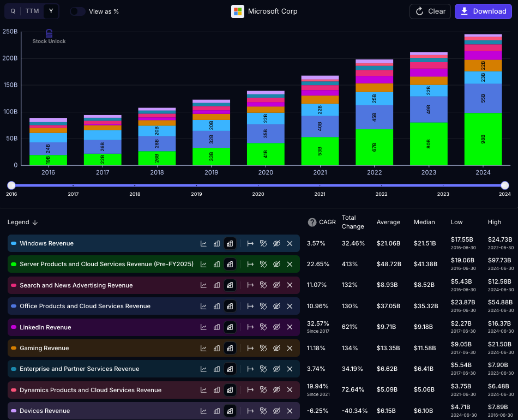Click the Average column header

pos(388,222)
